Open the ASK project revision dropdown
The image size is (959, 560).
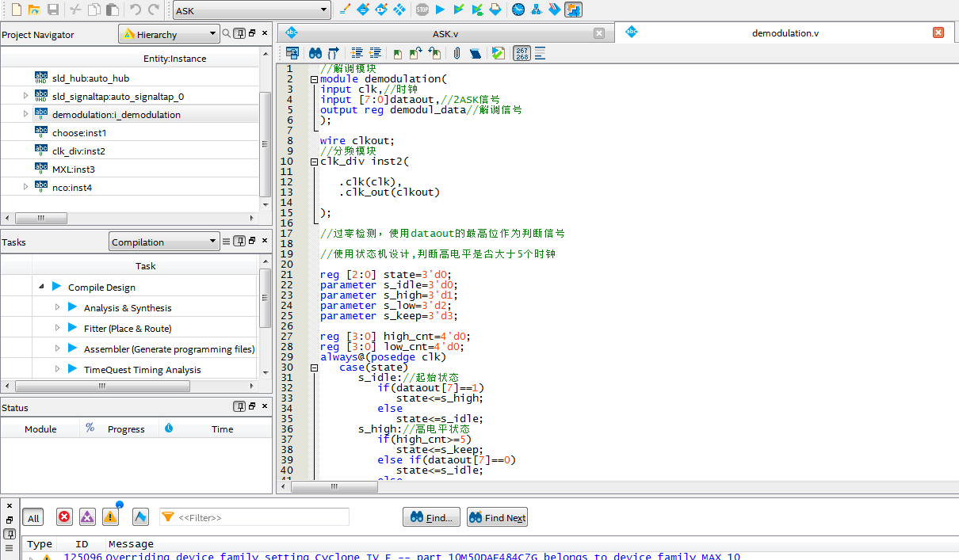[x=251, y=10]
